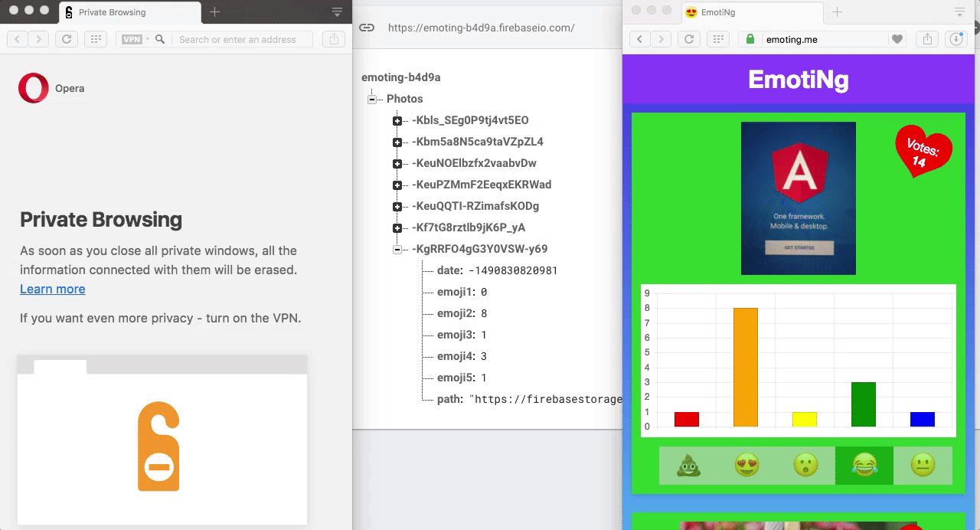Click the green bar in the chart

(x=864, y=404)
